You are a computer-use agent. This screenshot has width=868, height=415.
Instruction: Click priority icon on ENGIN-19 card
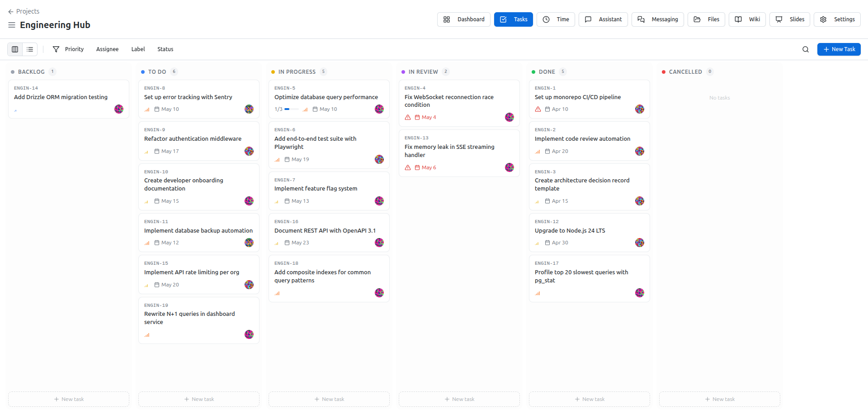147,335
